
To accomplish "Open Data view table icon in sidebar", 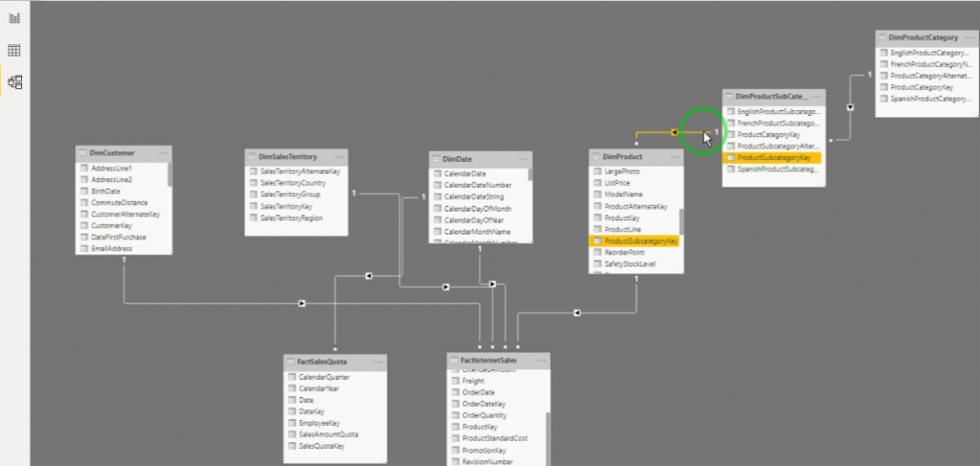I will 14,50.
